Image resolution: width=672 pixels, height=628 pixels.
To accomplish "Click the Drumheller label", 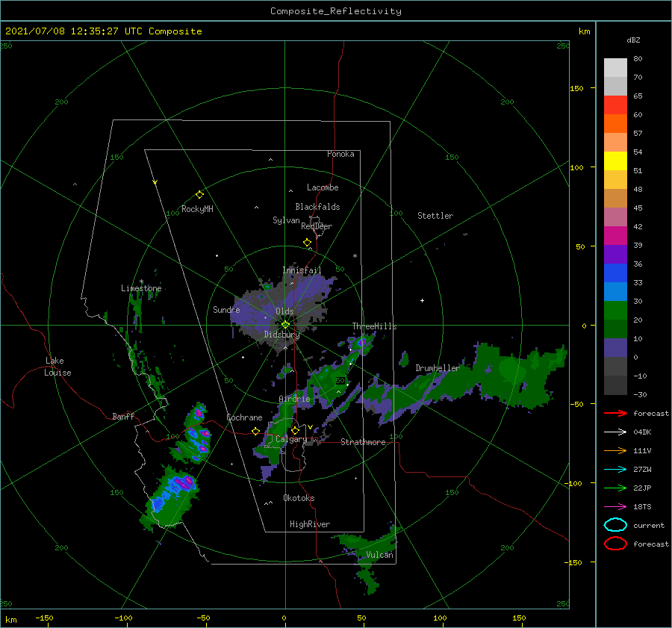I will click(437, 368).
